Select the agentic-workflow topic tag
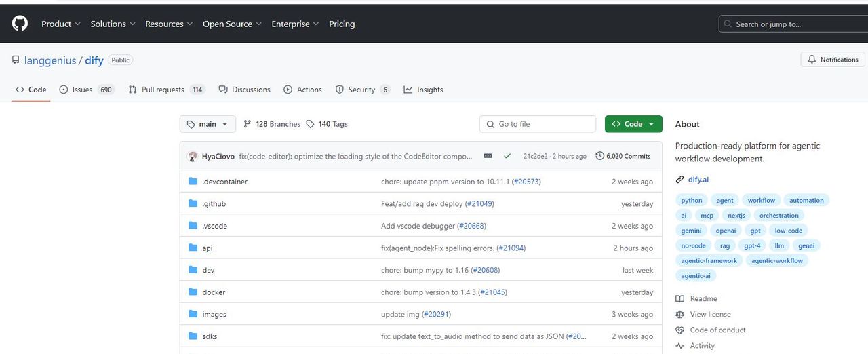The image size is (868, 354). point(777,260)
